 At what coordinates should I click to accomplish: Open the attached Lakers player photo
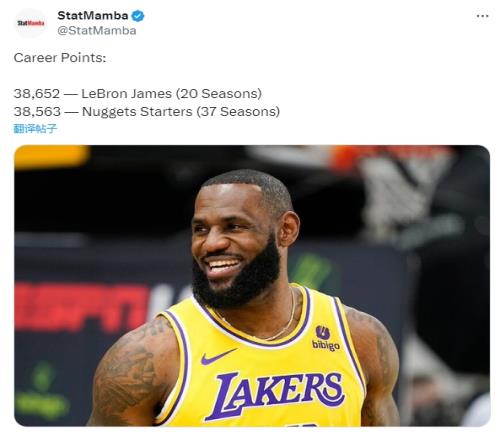click(252, 286)
